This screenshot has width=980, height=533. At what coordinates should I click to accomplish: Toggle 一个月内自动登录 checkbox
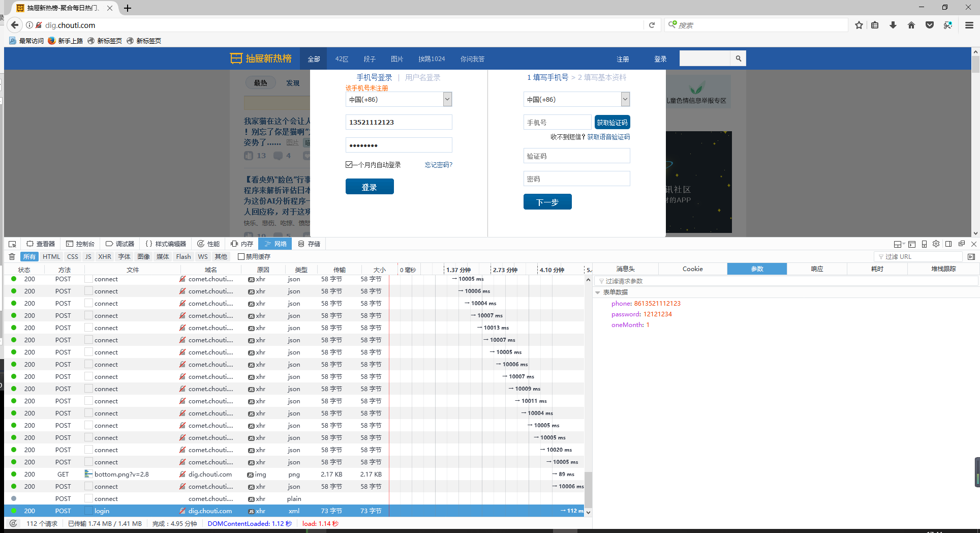(x=349, y=164)
